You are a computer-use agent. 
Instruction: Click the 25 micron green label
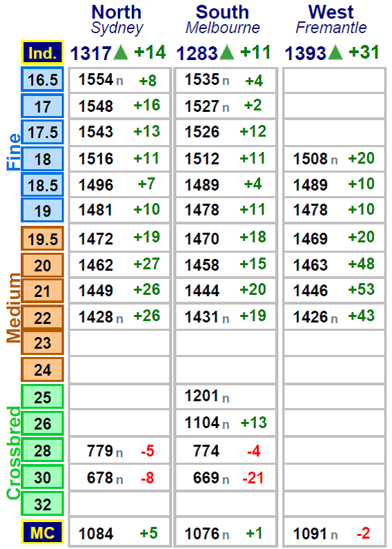42,396
